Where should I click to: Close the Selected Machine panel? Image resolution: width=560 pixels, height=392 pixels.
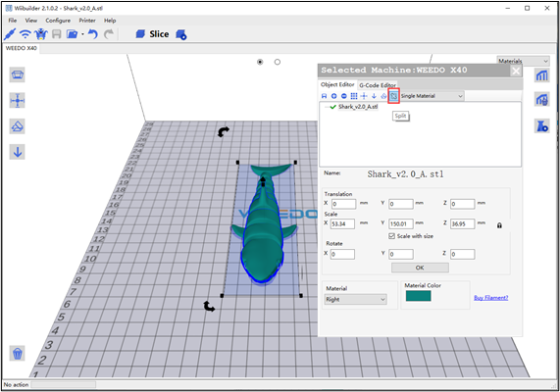[x=516, y=71]
